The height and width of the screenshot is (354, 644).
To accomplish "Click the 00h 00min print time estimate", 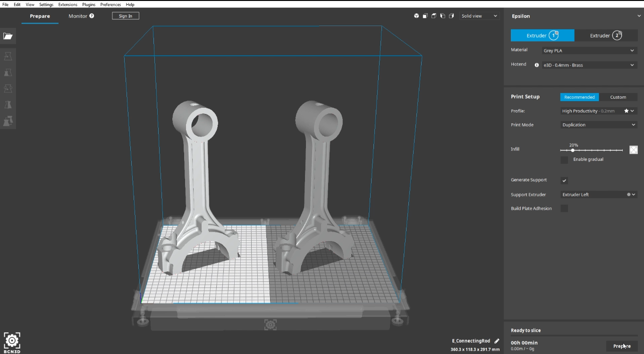I will tap(524, 343).
